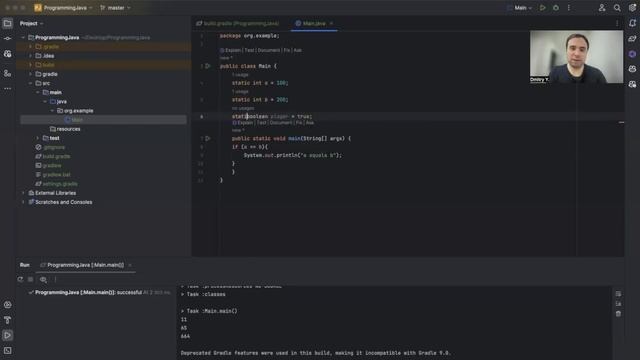Image resolution: width=640 pixels, height=360 pixels.
Task: Open more run actions menu in toolbar
Action: pos(569,8)
